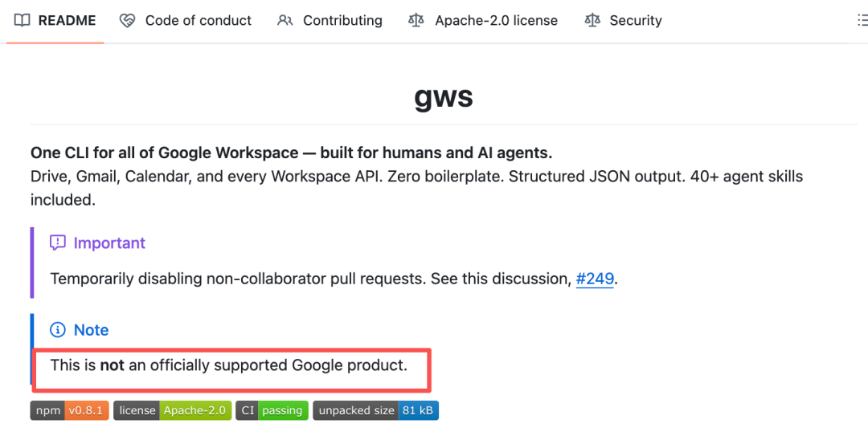Viewport: 868px width, 440px height.
Task: Click the npm v0.8.1 badge
Action: (70, 410)
